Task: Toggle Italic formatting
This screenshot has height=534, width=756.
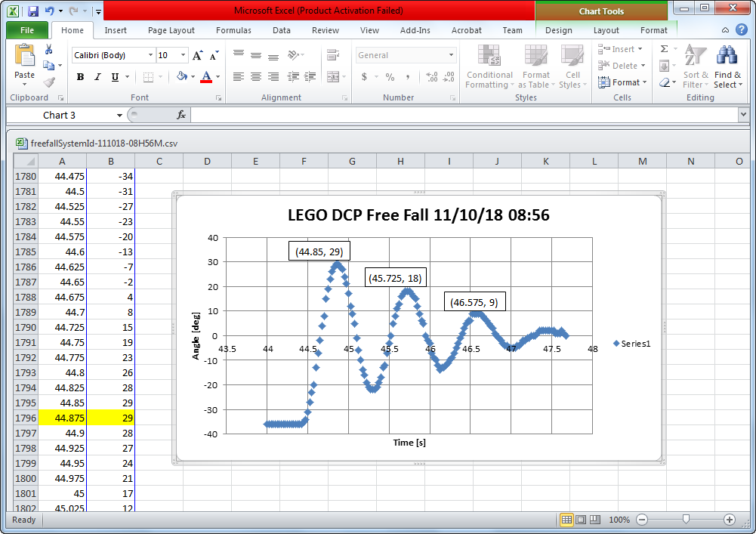Action: (x=97, y=77)
